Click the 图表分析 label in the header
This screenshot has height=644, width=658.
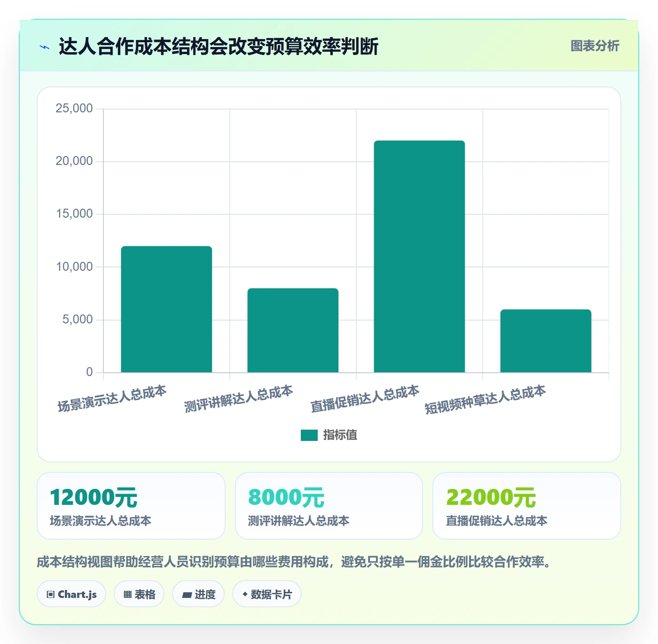click(595, 46)
